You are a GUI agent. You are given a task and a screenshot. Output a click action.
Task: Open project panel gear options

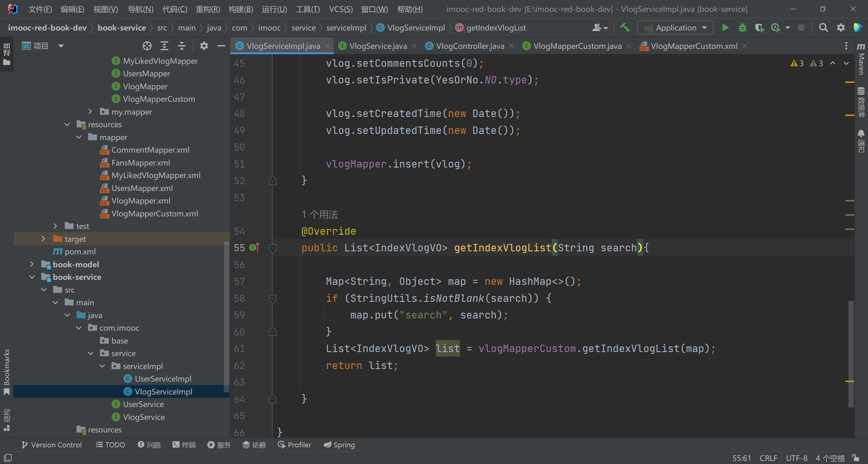pos(204,46)
